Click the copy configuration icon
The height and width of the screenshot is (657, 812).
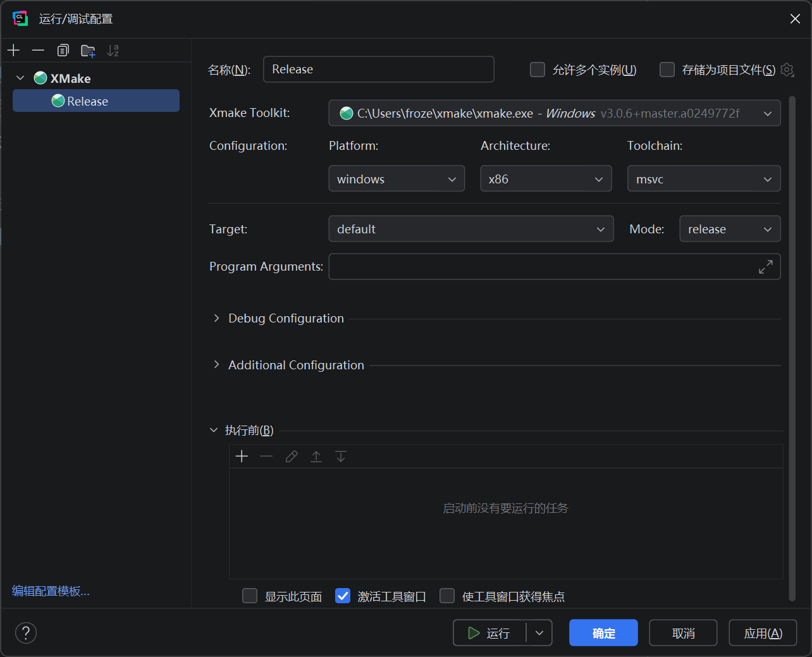point(63,51)
